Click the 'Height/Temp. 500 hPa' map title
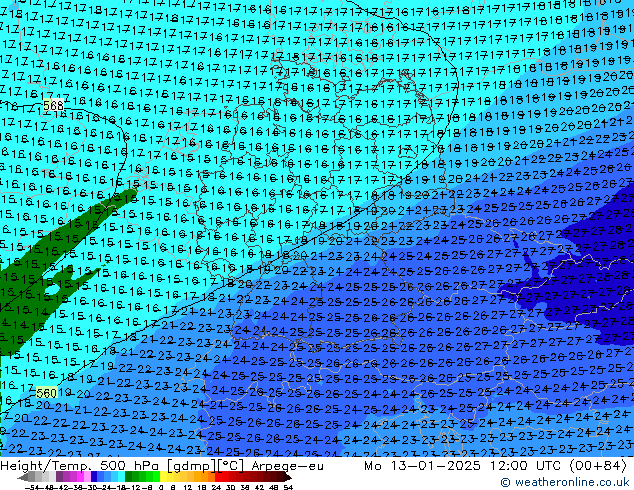The height and width of the screenshot is (490, 634). coord(82,466)
